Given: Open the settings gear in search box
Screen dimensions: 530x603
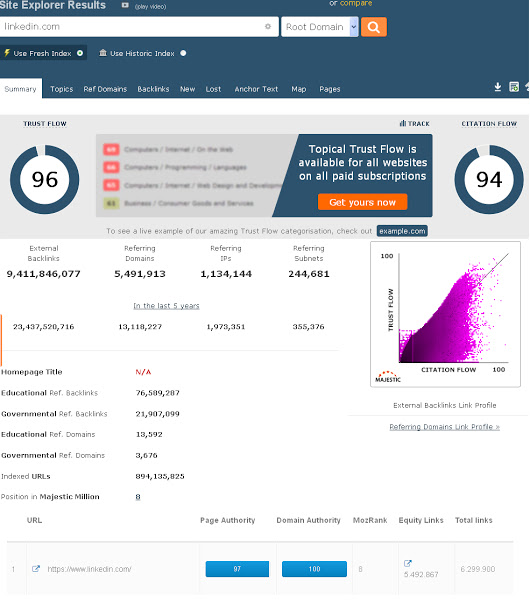Looking at the screenshot, I should click(x=268, y=27).
